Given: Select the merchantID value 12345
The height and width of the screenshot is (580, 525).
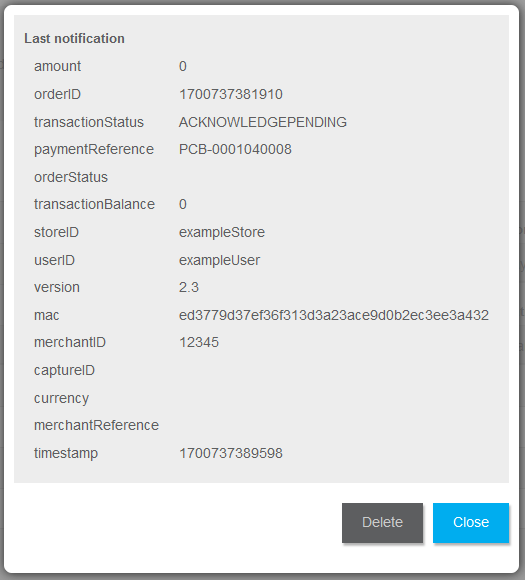Looking at the screenshot, I should click(x=199, y=342).
